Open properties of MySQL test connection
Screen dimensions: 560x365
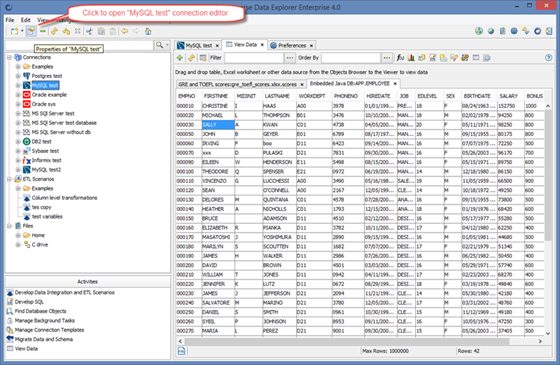[x=31, y=31]
